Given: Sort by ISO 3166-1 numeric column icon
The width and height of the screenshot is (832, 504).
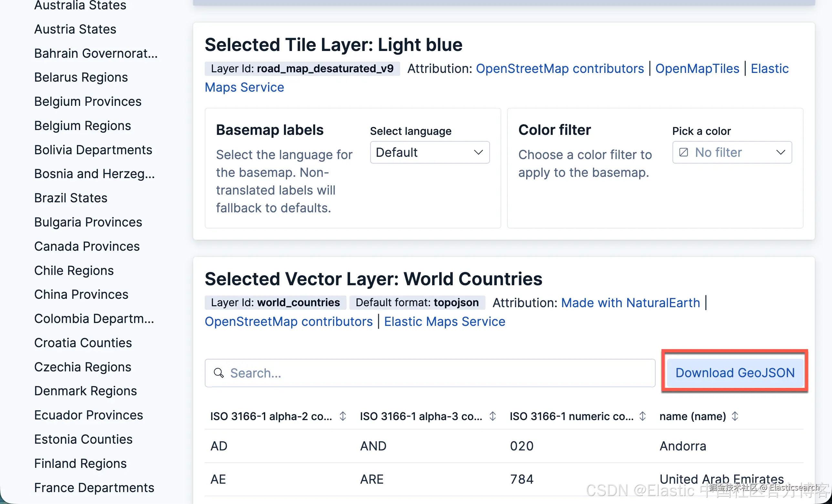Looking at the screenshot, I should (643, 416).
